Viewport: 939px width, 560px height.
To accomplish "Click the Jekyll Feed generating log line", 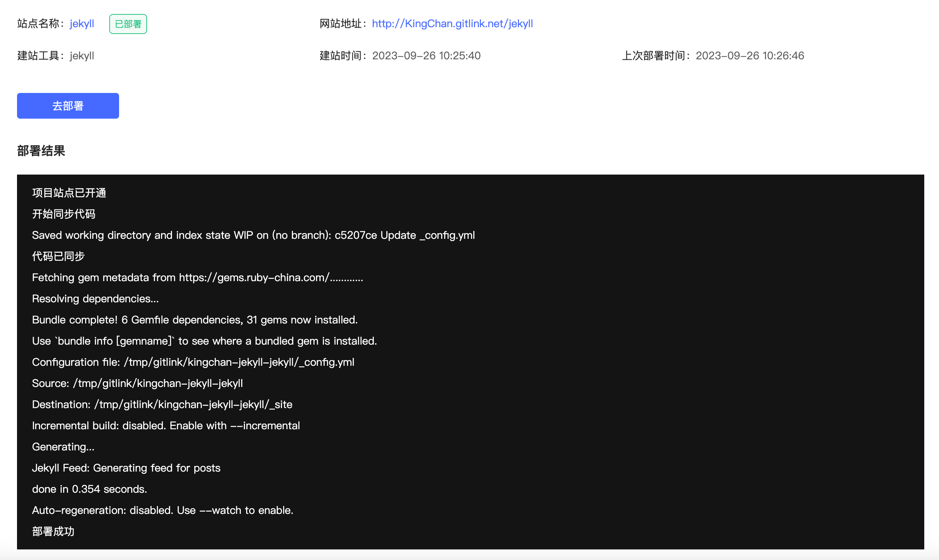I will point(126,468).
